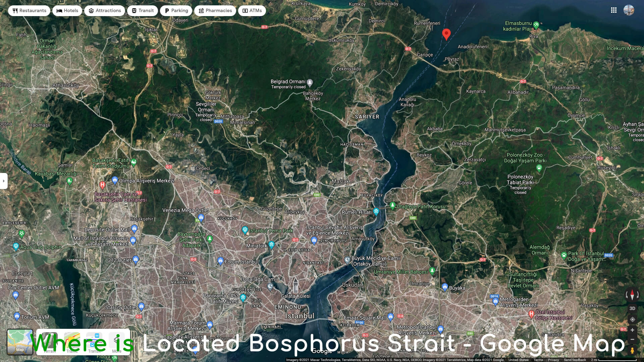
Task: Select the Restaurants filter icon
Action: click(x=15, y=10)
